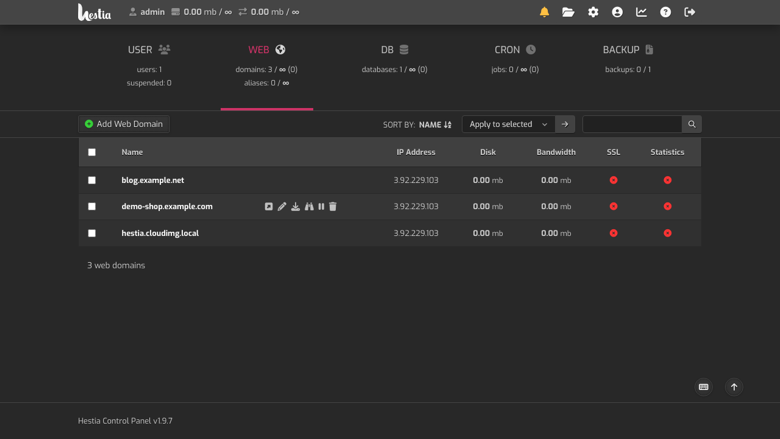780x439 pixels.
Task: Click the SSL column header
Action: 613,152
